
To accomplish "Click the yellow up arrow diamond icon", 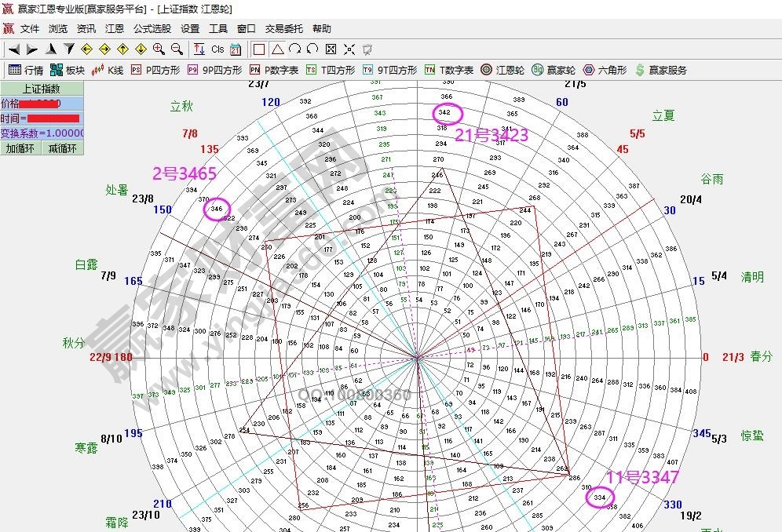I will pos(122,49).
